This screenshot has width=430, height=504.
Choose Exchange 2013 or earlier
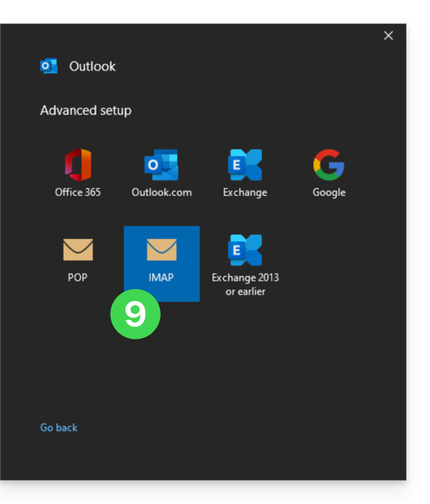pos(246,265)
